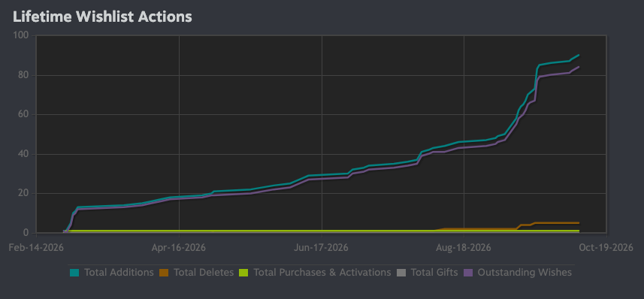Click the Apr-16-2026 x-axis date label
This screenshot has height=299, width=644.
(179, 248)
